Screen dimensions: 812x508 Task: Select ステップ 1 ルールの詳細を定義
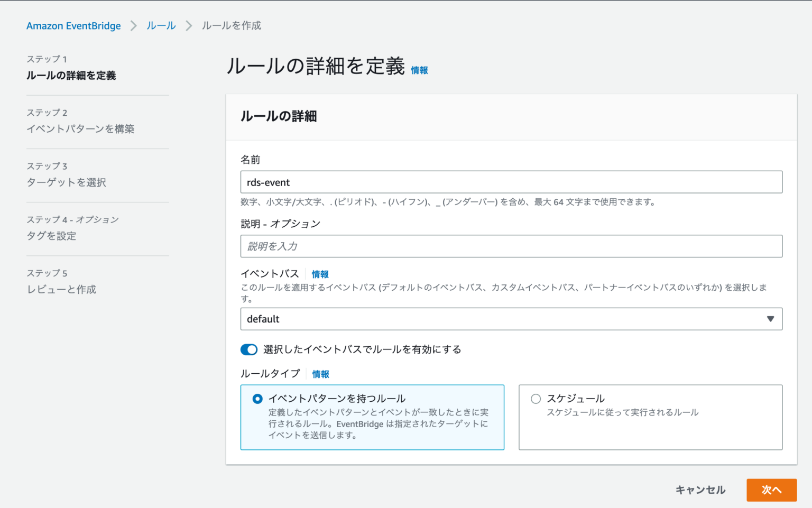coord(71,76)
